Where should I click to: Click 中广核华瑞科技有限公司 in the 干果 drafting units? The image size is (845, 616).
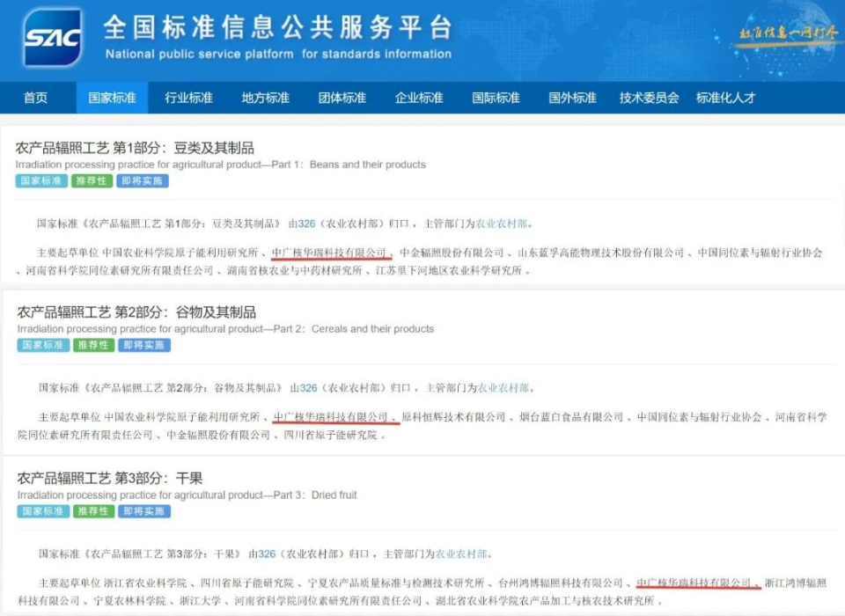694,583
